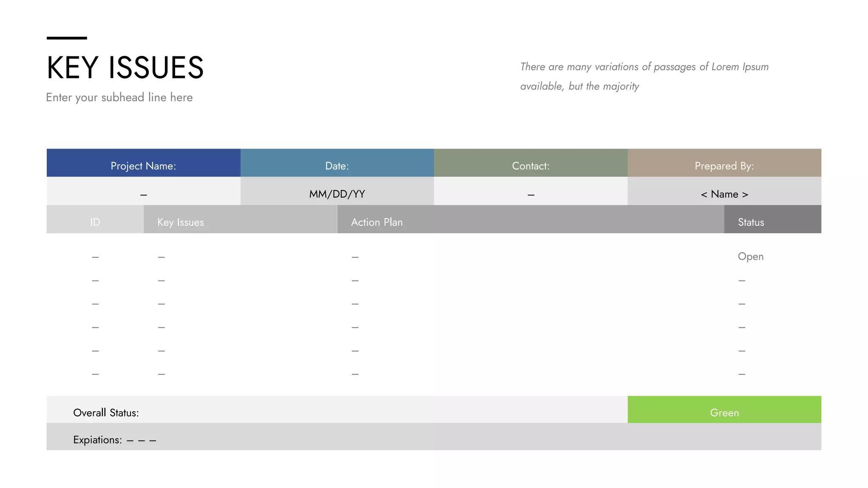Click the KEY ISSUES title text
This screenshot has height=488, width=868.
click(x=125, y=68)
